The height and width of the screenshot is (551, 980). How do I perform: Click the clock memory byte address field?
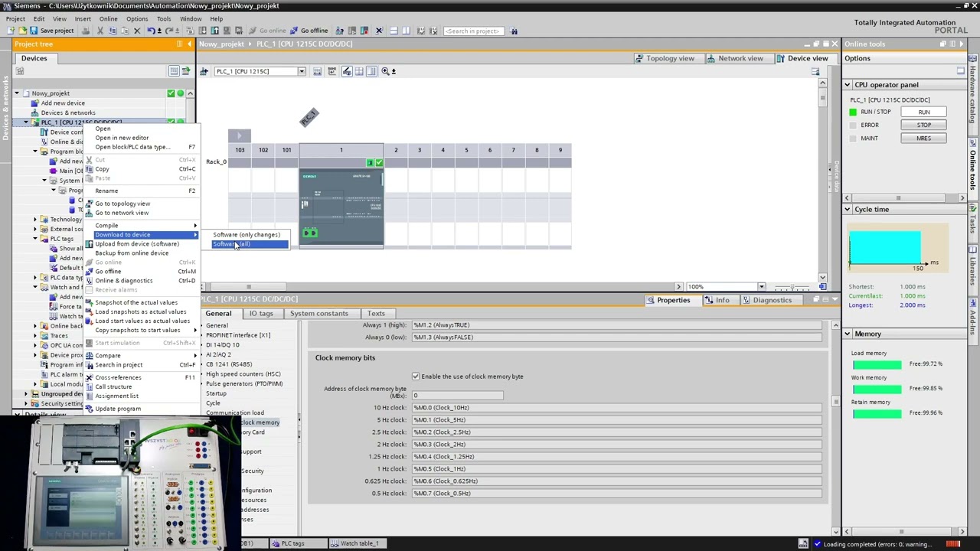coord(458,396)
